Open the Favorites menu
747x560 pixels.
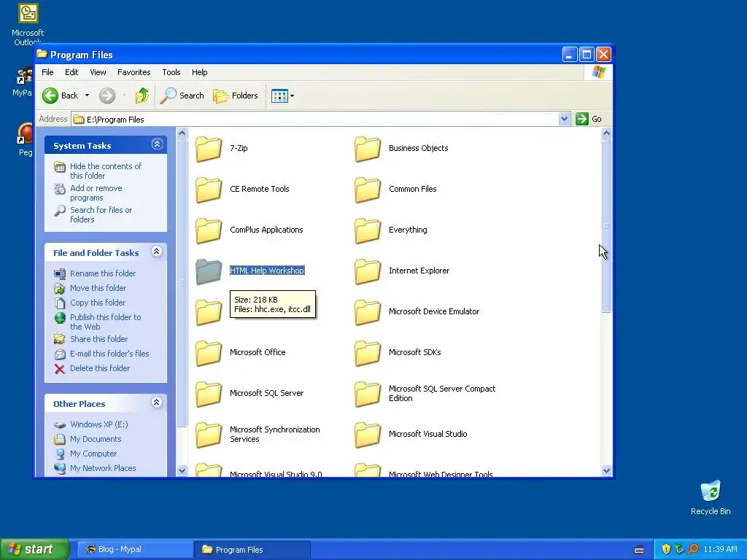134,72
